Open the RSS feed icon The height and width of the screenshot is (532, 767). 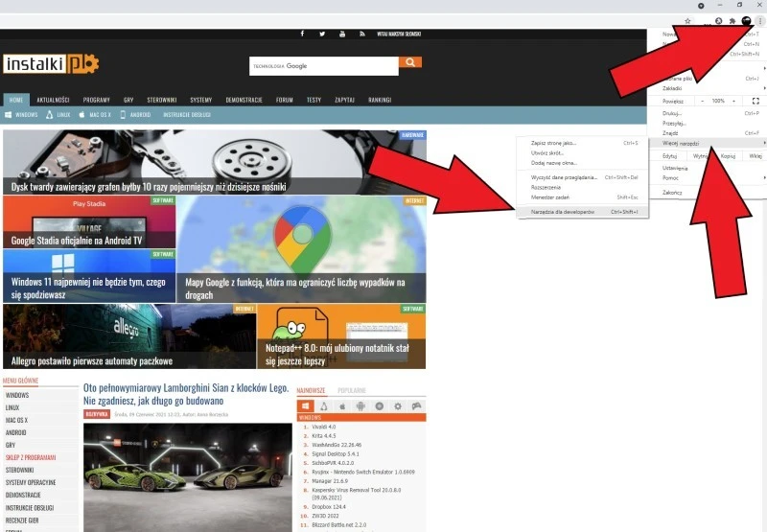tap(362, 34)
